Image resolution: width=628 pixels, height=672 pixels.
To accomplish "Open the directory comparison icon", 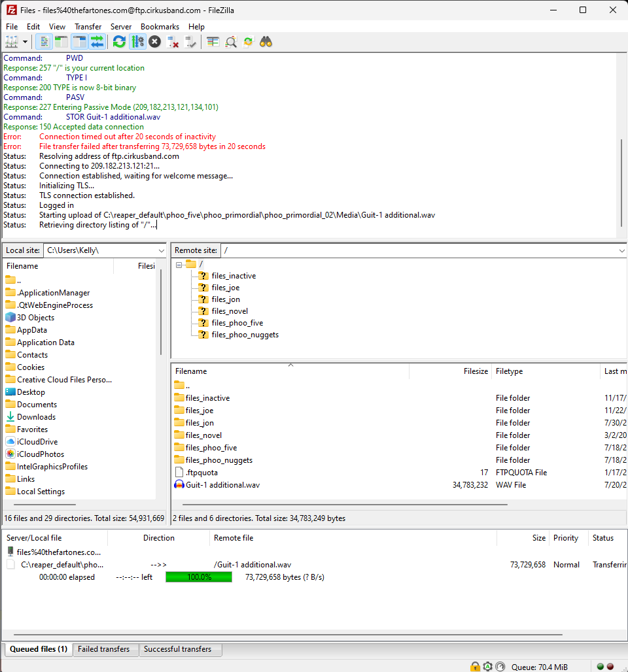I will [213, 42].
